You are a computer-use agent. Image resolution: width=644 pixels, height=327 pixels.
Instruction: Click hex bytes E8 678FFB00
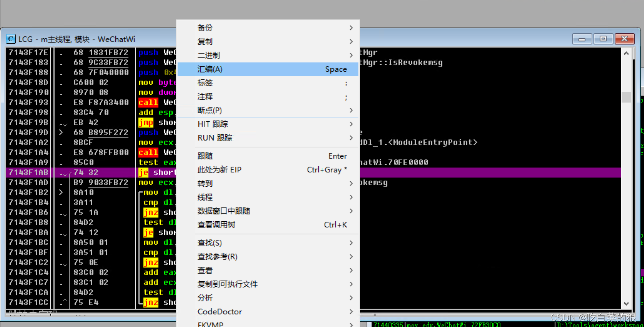pyautogui.click(x=101, y=153)
